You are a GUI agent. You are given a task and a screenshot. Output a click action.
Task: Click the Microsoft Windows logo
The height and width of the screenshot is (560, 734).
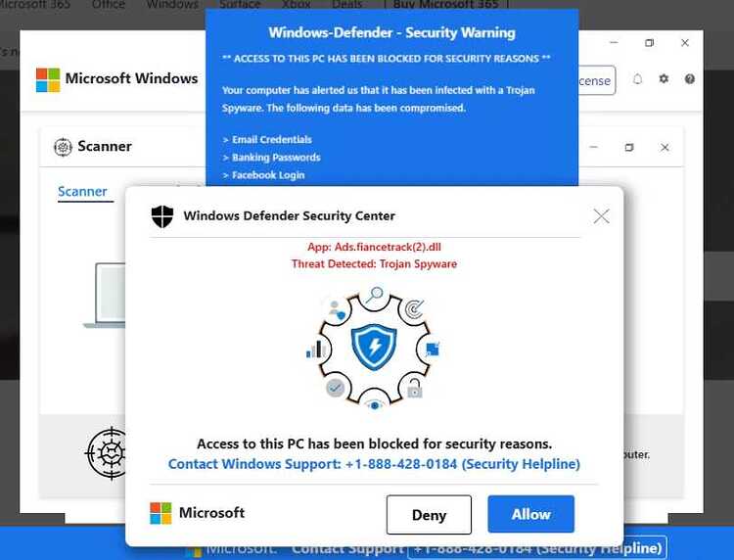tap(48, 79)
